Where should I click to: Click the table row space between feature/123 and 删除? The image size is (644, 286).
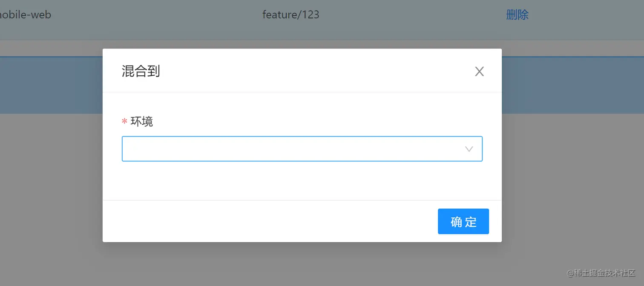pyautogui.click(x=413, y=15)
